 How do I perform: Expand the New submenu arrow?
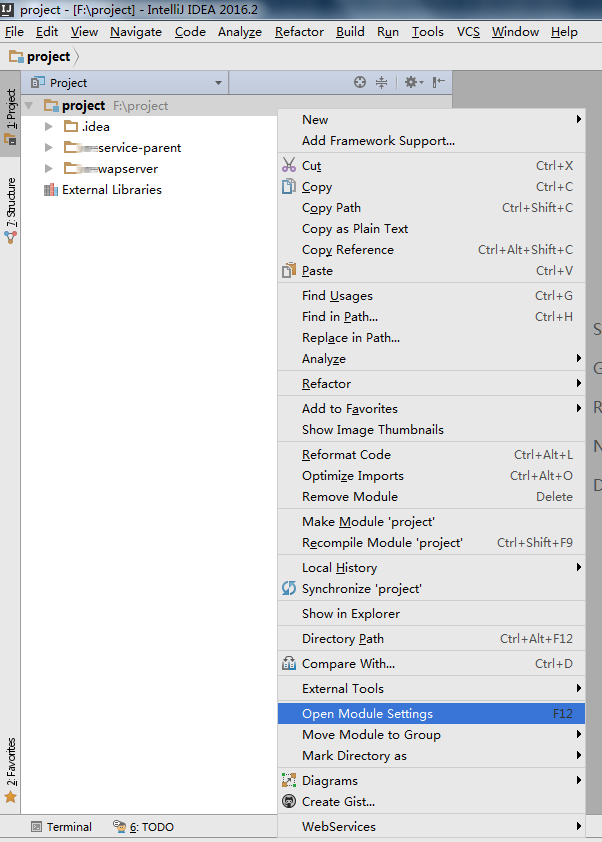click(578, 119)
